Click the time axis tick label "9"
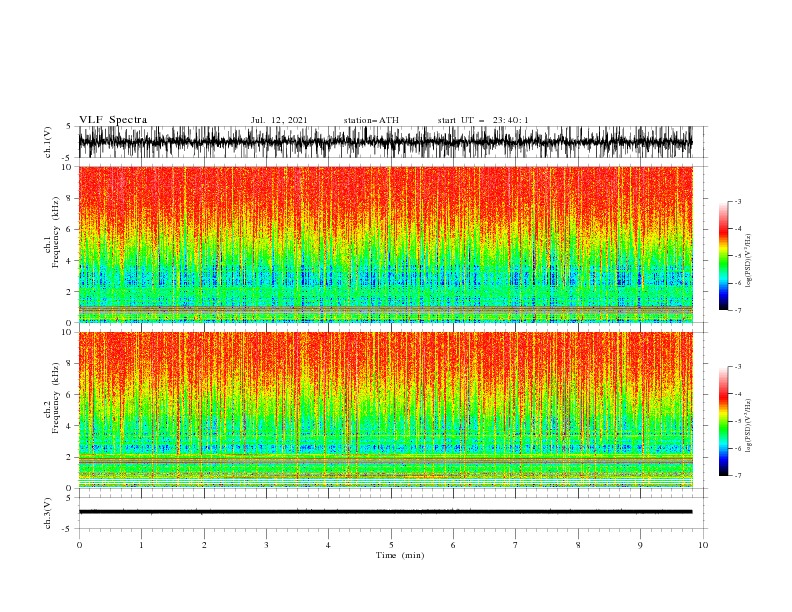 [640, 545]
